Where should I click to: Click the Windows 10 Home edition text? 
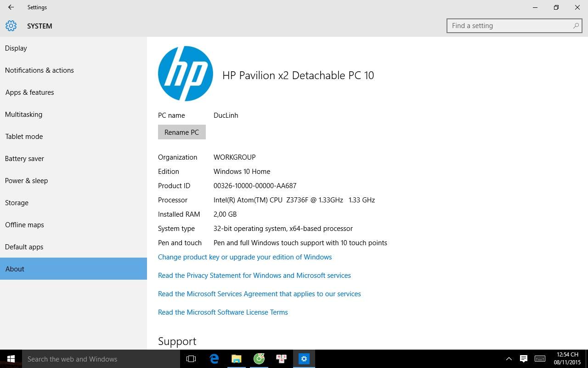(242, 172)
